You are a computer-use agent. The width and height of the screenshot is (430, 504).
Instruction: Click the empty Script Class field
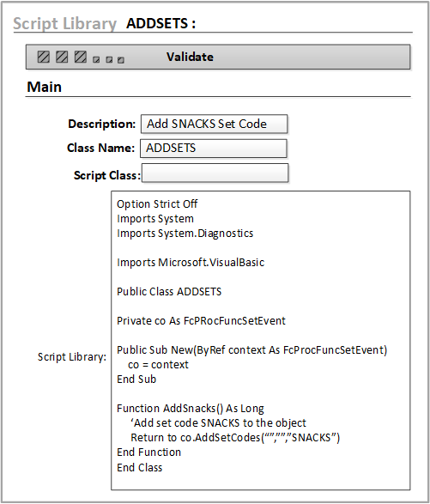pos(215,173)
